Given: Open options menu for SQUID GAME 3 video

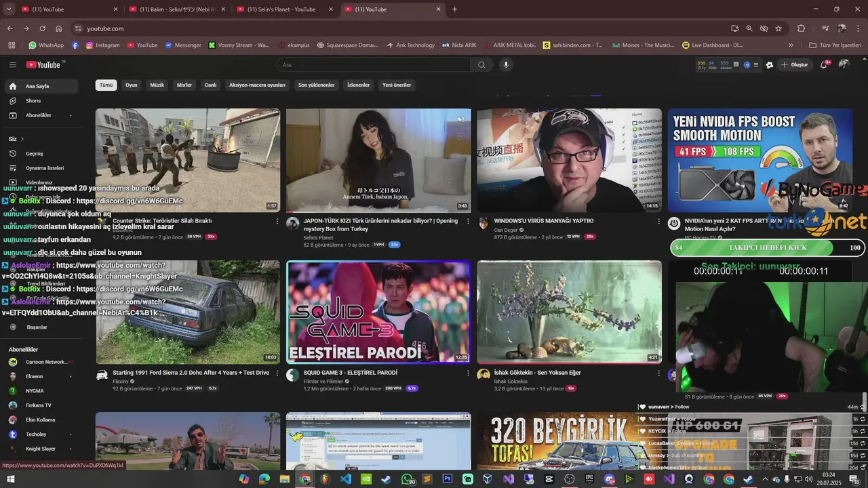Looking at the screenshot, I should (x=468, y=373).
